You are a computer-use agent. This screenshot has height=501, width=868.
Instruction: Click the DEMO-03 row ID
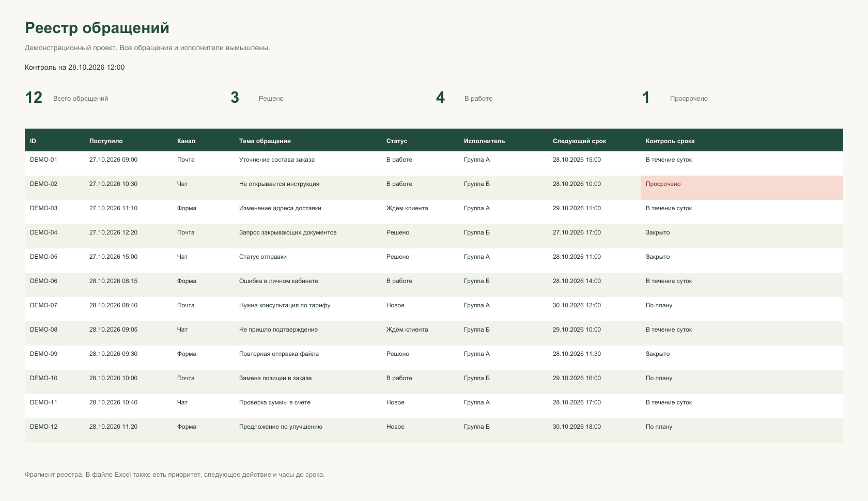(43, 208)
